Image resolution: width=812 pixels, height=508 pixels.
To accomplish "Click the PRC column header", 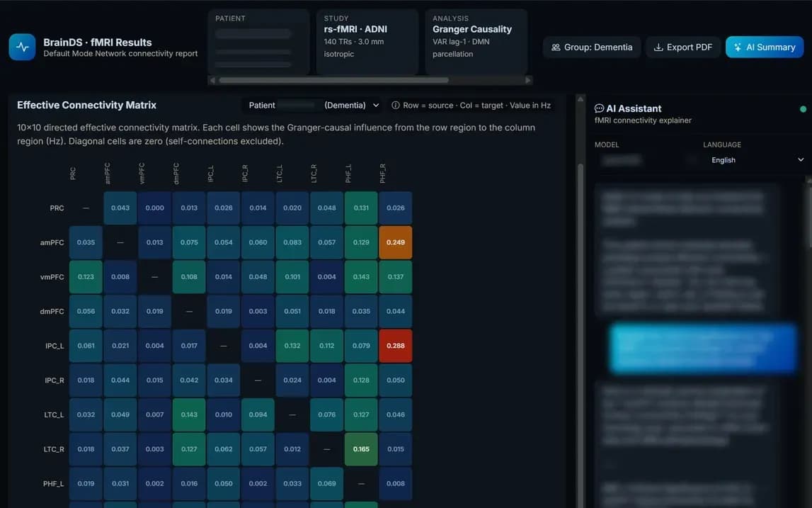I will 73,174.
